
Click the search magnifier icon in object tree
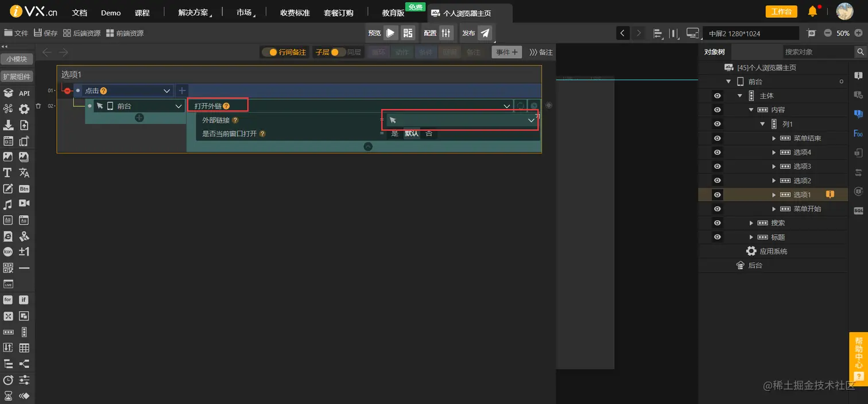tap(860, 52)
